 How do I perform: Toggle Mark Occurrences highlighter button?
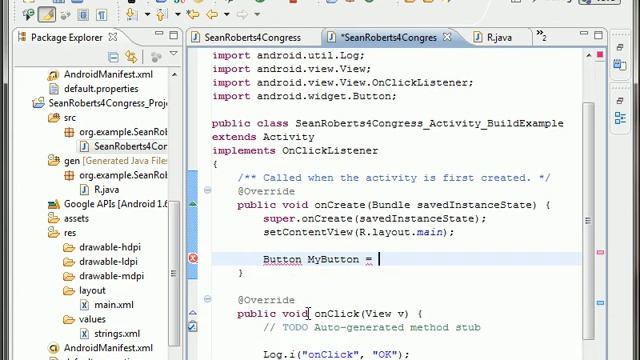47,15
